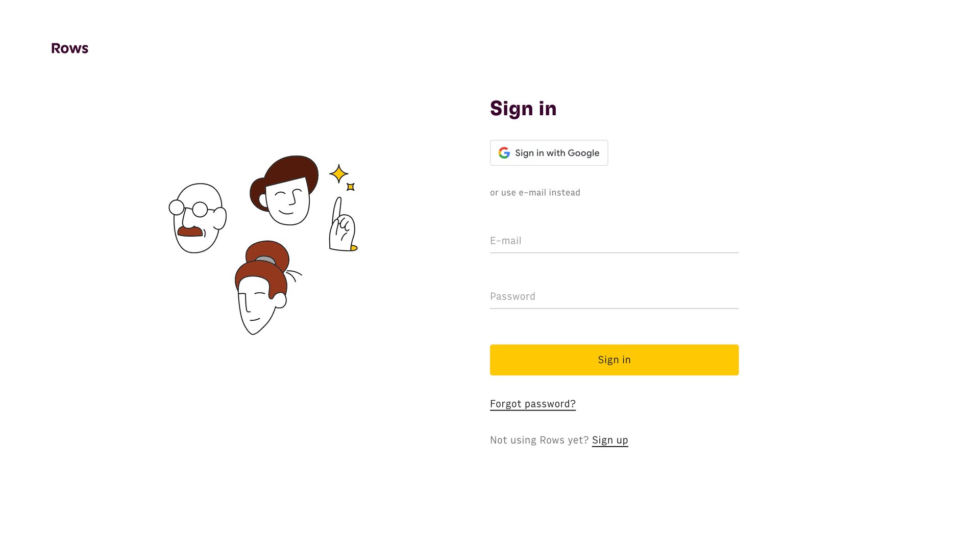Click the pointing hand illustration
Image resolution: width=980 pixels, height=538 pixels.
(341, 224)
